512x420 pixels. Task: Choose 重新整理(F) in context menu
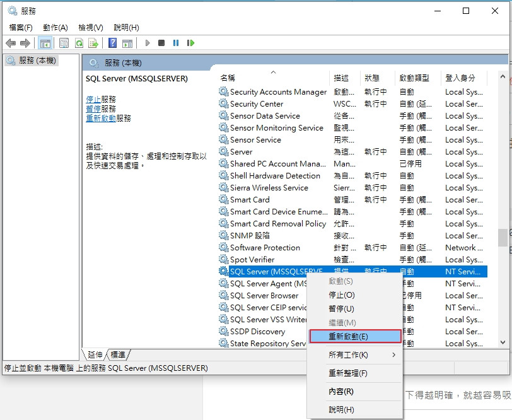[355, 373]
